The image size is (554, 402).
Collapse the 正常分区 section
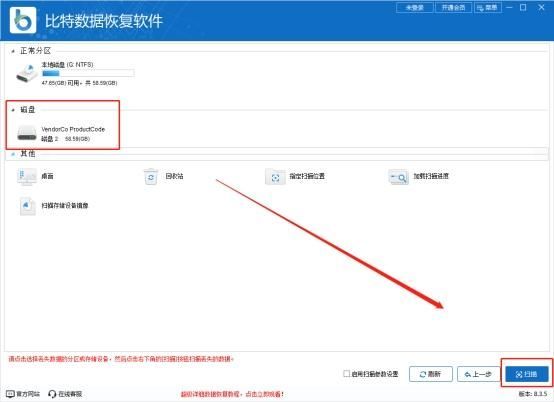tap(13, 52)
